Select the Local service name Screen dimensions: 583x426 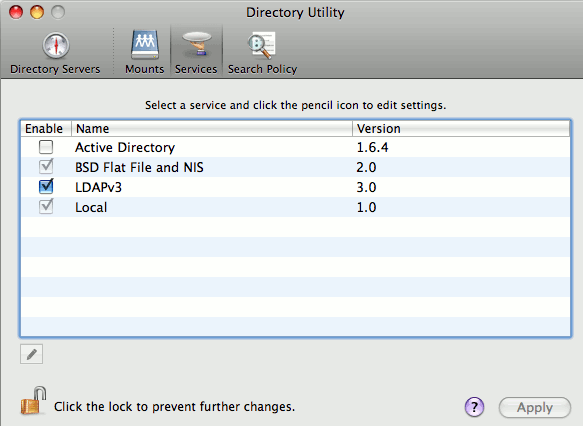91,207
